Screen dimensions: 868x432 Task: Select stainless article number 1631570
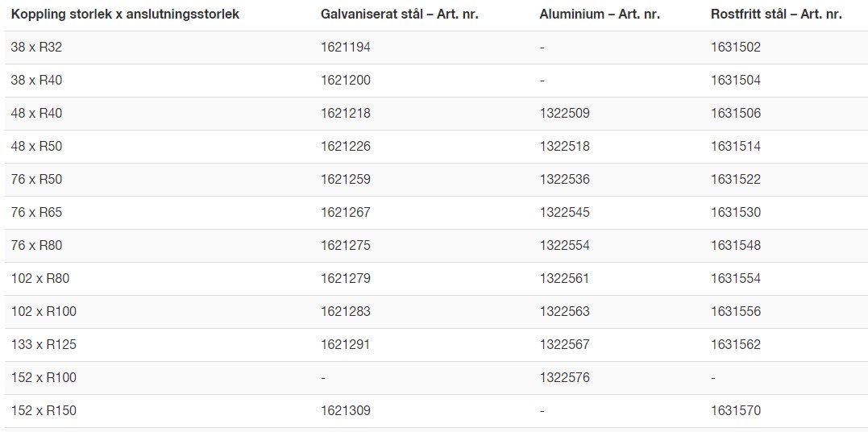[x=735, y=411]
